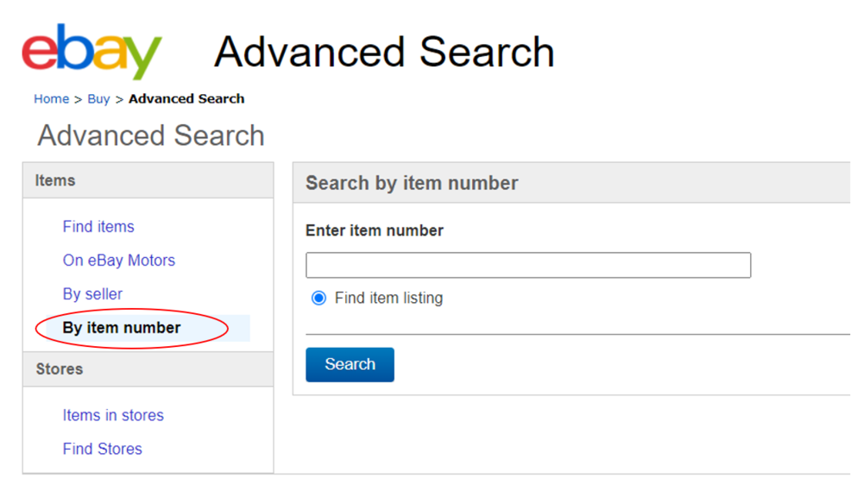Select the Find item listing radio button
The image size is (863, 504).
[318, 298]
